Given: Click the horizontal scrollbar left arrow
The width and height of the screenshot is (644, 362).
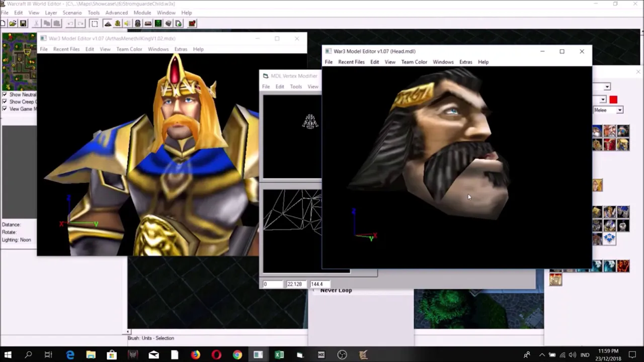Looking at the screenshot, I should click(129, 331).
